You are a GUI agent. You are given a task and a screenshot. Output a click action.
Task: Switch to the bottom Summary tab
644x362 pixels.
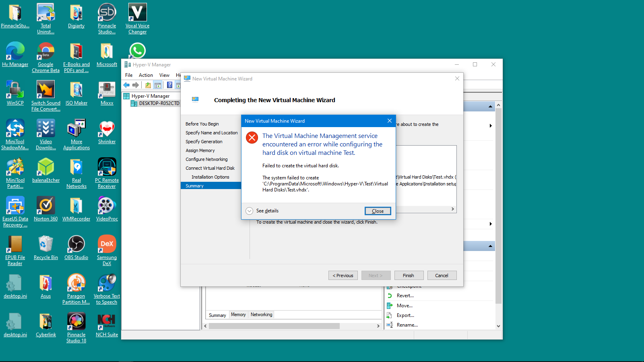pos(217,315)
